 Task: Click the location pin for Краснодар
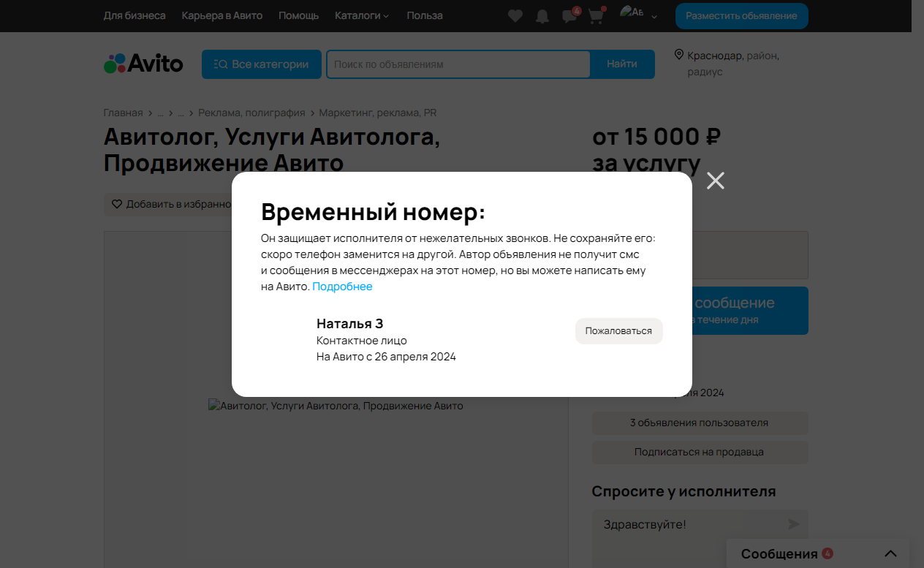coord(679,55)
